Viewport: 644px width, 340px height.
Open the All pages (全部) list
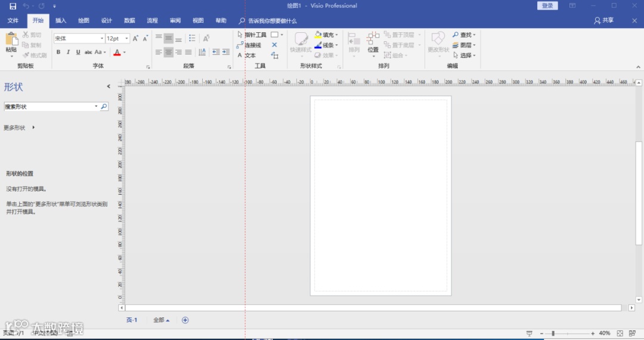162,320
